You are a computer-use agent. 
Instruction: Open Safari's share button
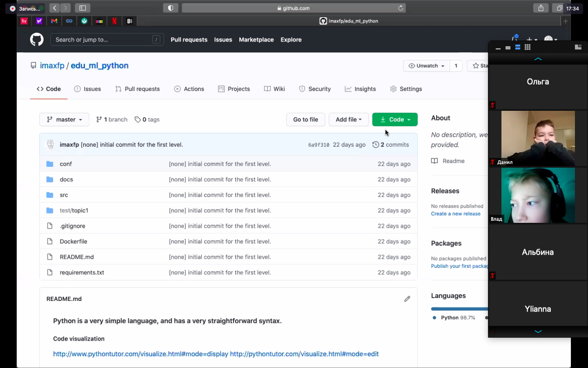tap(541, 8)
